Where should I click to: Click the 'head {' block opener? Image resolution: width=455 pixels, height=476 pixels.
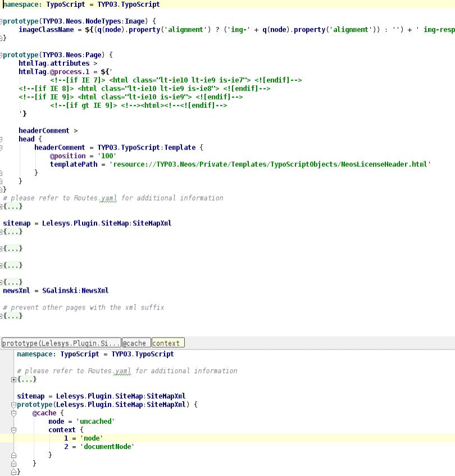pos(30,139)
